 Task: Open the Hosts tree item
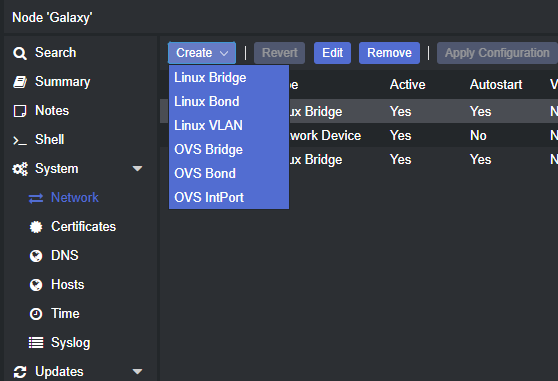68,285
